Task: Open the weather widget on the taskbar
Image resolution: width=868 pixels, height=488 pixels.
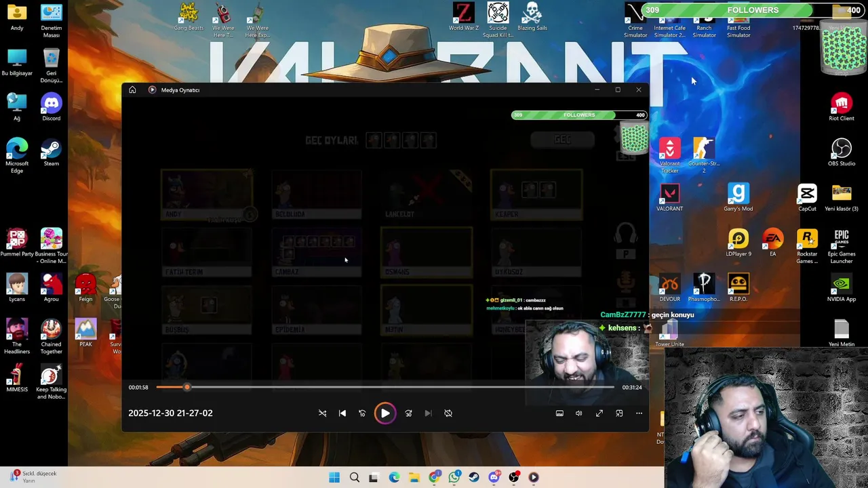Action: pyautogui.click(x=34, y=476)
